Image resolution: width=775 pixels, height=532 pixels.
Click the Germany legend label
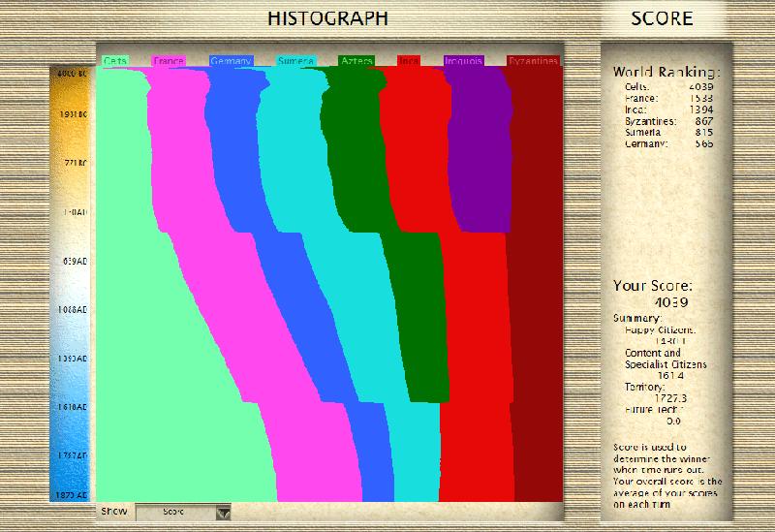232,61
